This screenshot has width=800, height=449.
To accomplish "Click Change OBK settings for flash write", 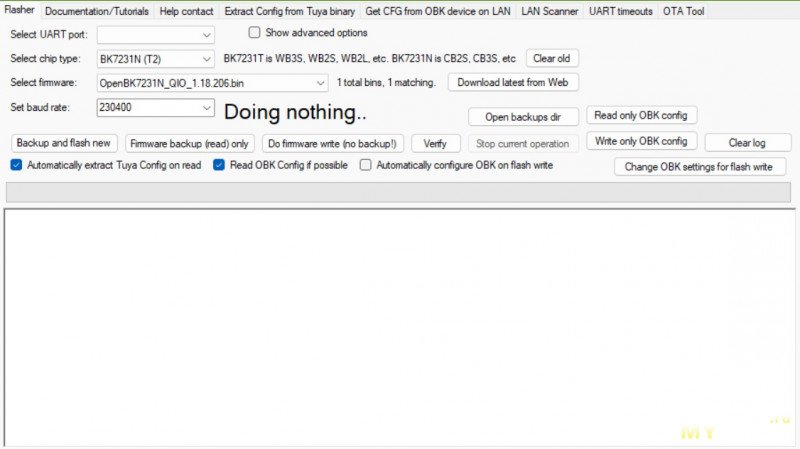I will (x=699, y=167).
